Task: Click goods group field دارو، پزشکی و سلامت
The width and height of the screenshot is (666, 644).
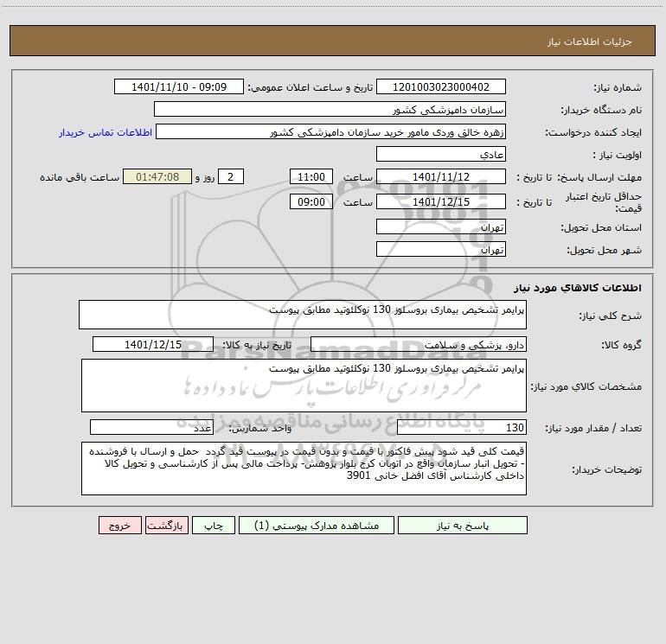Action: [419, 344]
